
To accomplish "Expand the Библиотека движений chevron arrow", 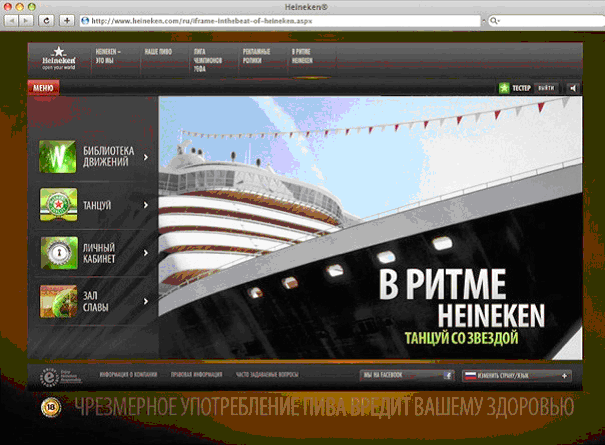I will [x=146, y=157].
